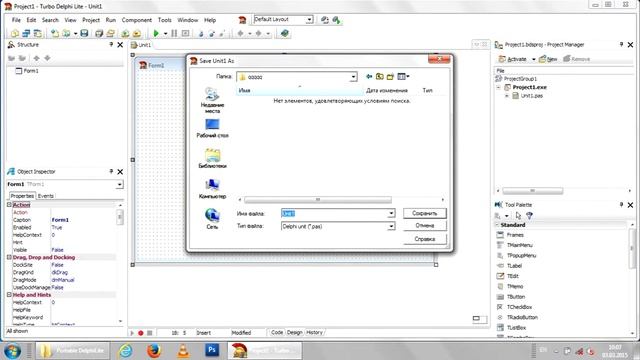
Task: Click the Visible property value False
Action: (x=58, y=250)
